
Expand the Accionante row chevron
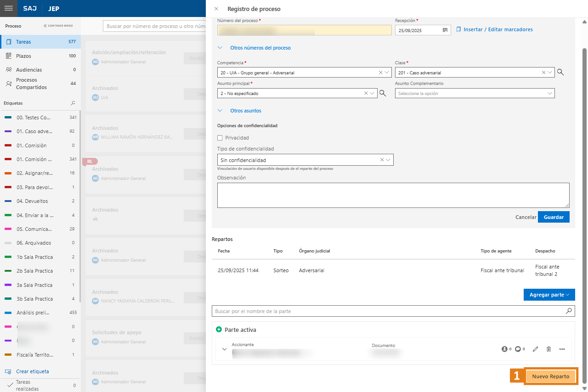tap(224, 349)
